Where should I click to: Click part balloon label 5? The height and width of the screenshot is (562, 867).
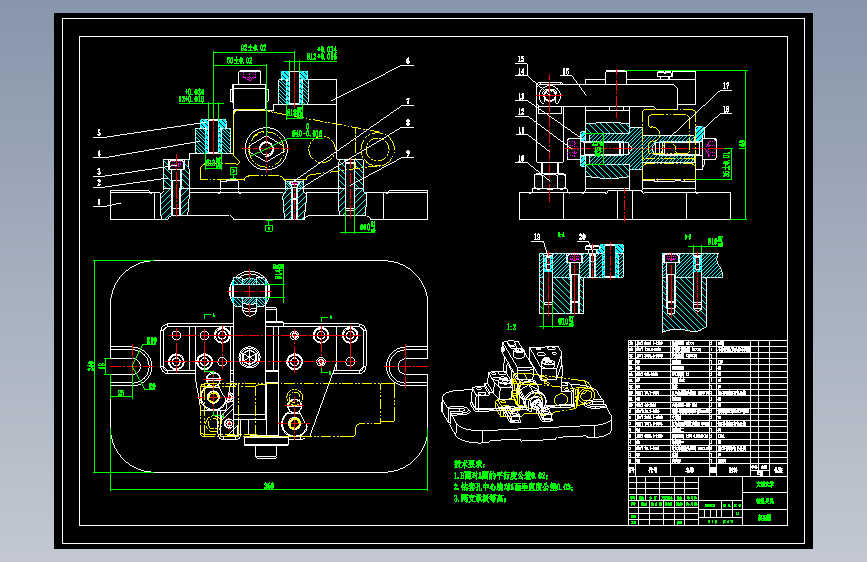click(x=99, y=133)
